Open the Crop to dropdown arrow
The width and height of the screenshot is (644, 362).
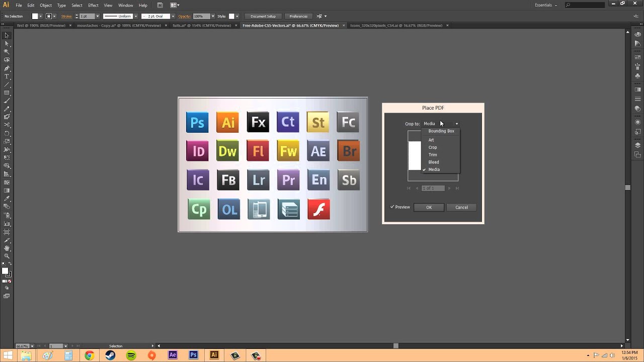tap(456, 124)
